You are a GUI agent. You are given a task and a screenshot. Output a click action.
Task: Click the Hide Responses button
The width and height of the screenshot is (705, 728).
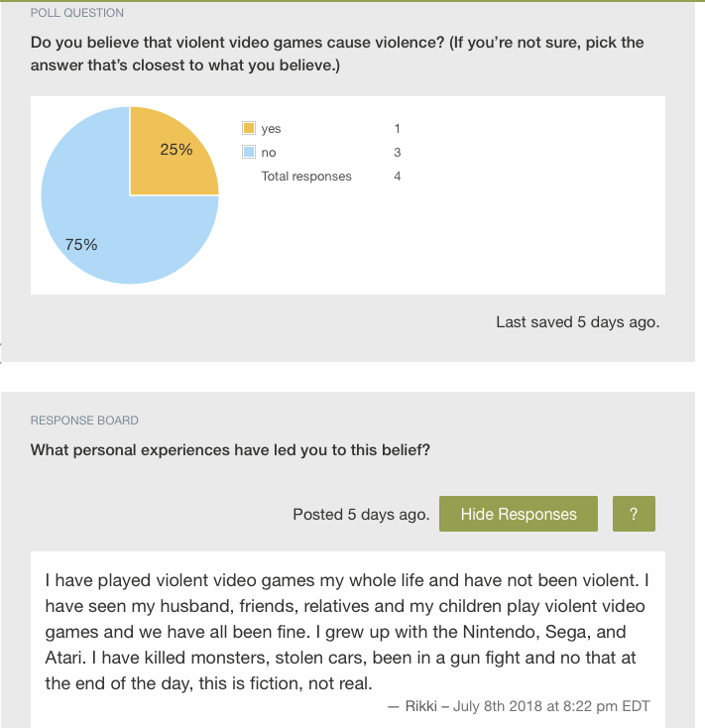(518, 514)
